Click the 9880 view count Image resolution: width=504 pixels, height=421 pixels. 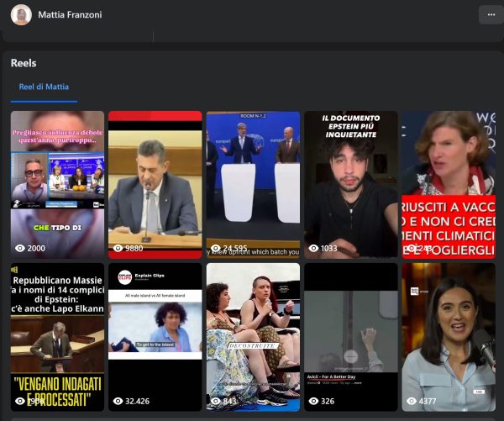coord(134,248)
